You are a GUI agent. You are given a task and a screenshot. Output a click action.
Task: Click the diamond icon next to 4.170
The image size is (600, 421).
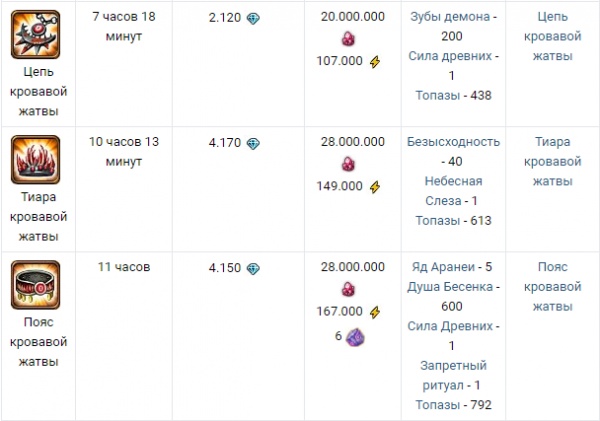[253, 144]
